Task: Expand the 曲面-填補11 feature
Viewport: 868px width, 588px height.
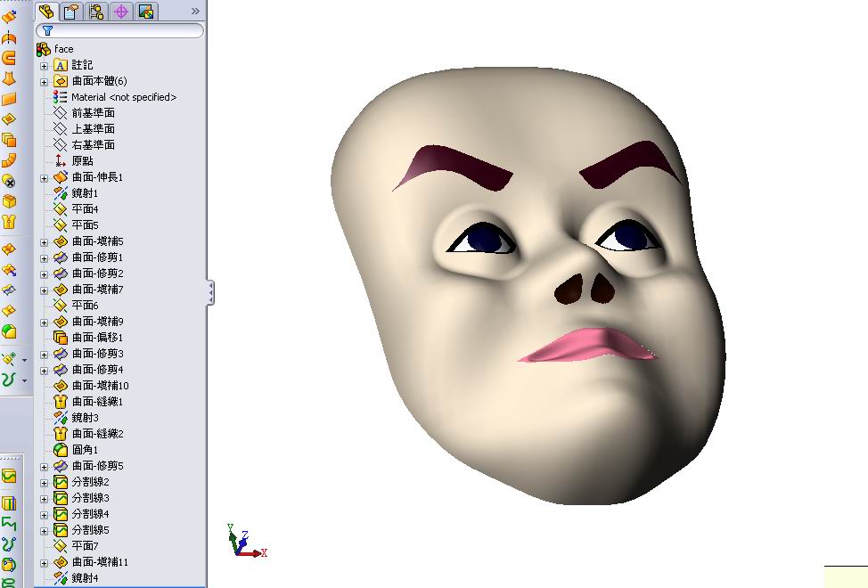Action: (x=43, y=561)
